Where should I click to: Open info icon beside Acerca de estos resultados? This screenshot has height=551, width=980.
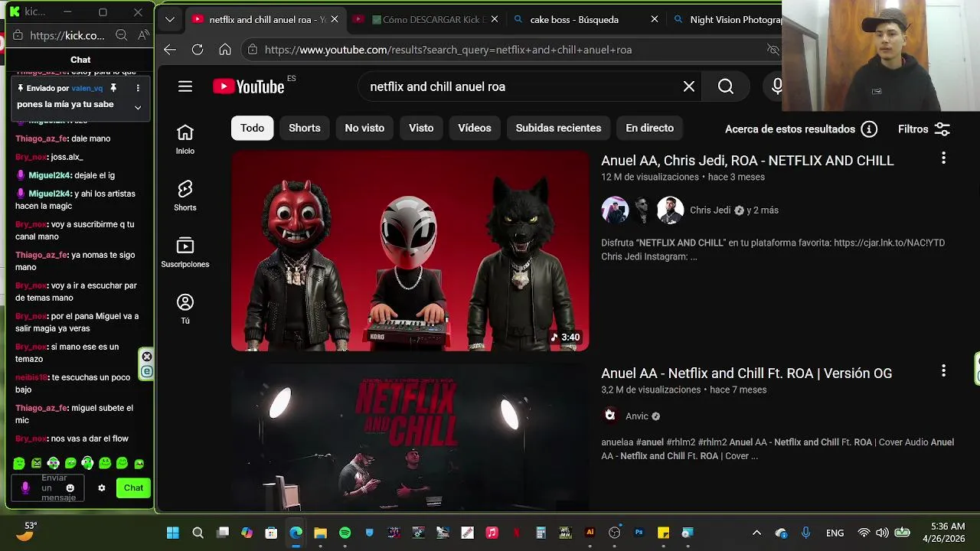pos(869,129)
